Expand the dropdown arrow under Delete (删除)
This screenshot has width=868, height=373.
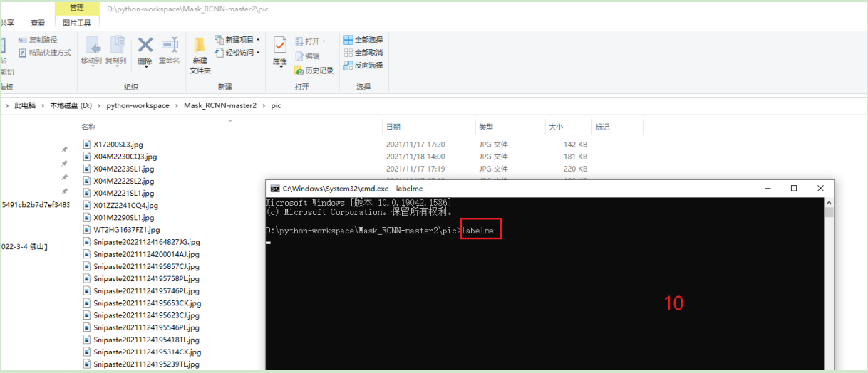(145, 68)
